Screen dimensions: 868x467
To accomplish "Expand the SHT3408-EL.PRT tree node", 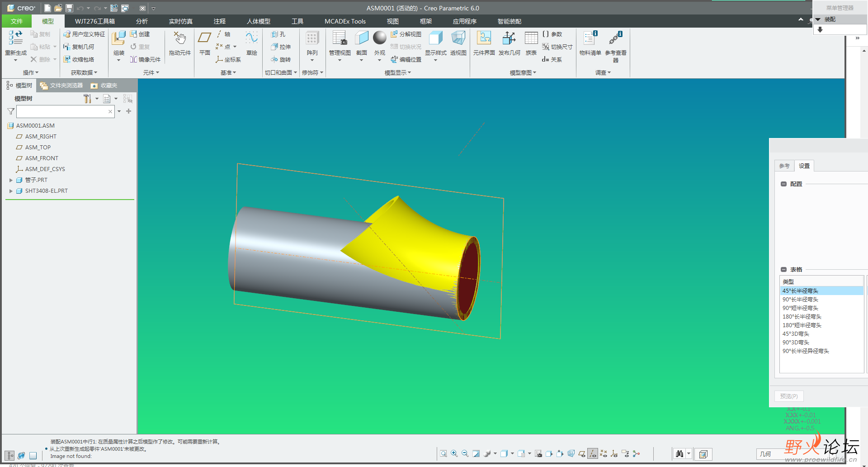I will tap(11, 191).
